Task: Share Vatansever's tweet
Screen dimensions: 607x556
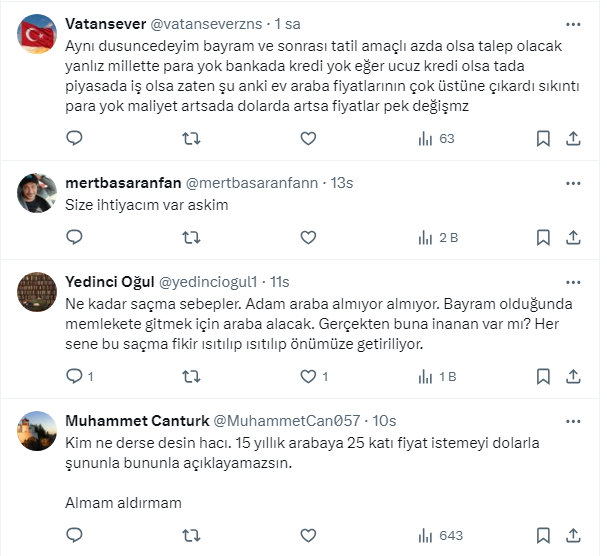Action: [574, 139]
